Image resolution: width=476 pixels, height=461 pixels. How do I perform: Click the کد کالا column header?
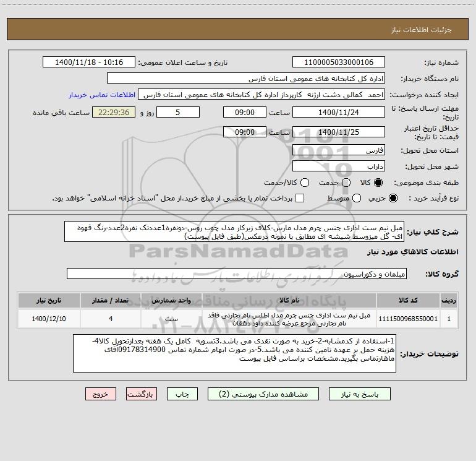(408, 300)
